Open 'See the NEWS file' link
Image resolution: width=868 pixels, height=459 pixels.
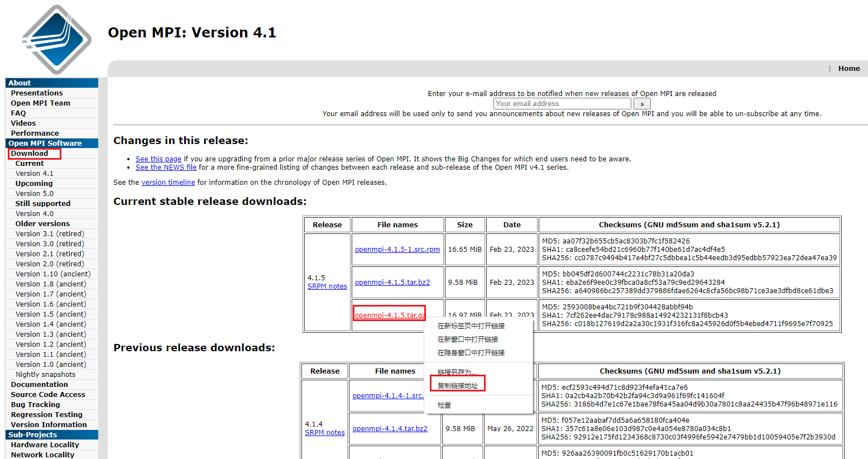pyautogui.click(x=166, y=168)
